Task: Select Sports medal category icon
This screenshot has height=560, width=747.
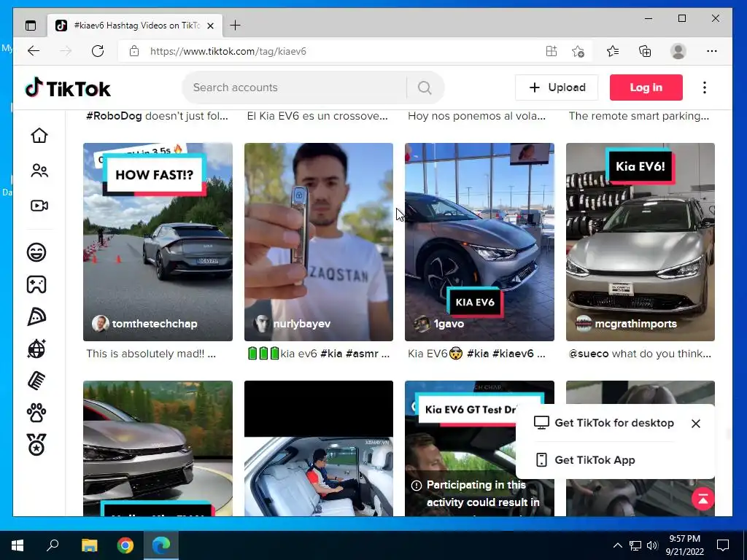Action: click(36, 445)
